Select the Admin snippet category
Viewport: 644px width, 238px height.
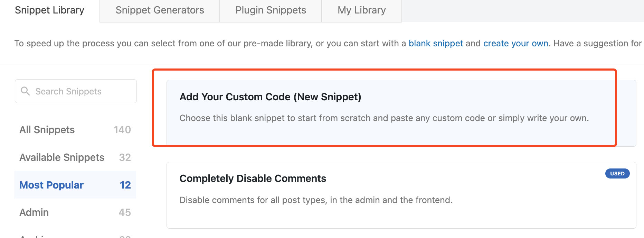click(x=34, y=212)
